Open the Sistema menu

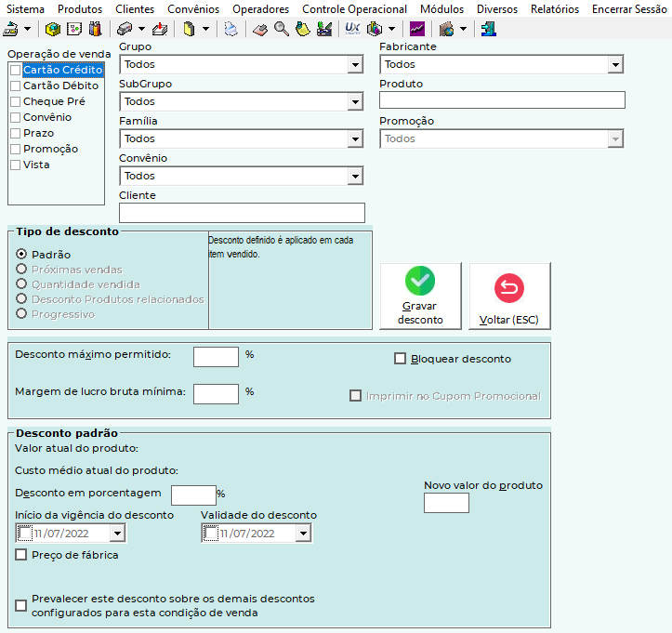(x=26, y=9)
